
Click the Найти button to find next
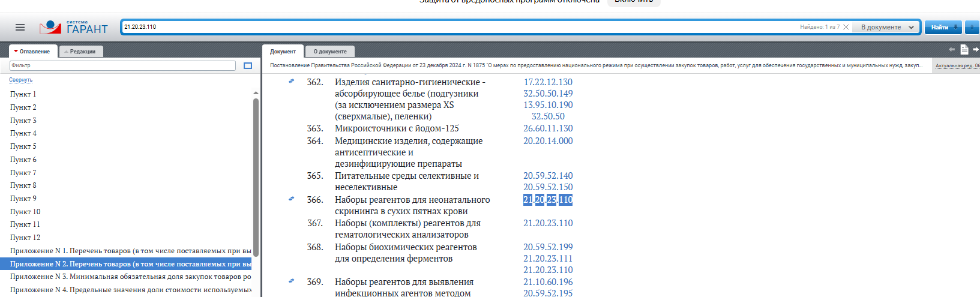pyautogui.click(x=943, y=27)
